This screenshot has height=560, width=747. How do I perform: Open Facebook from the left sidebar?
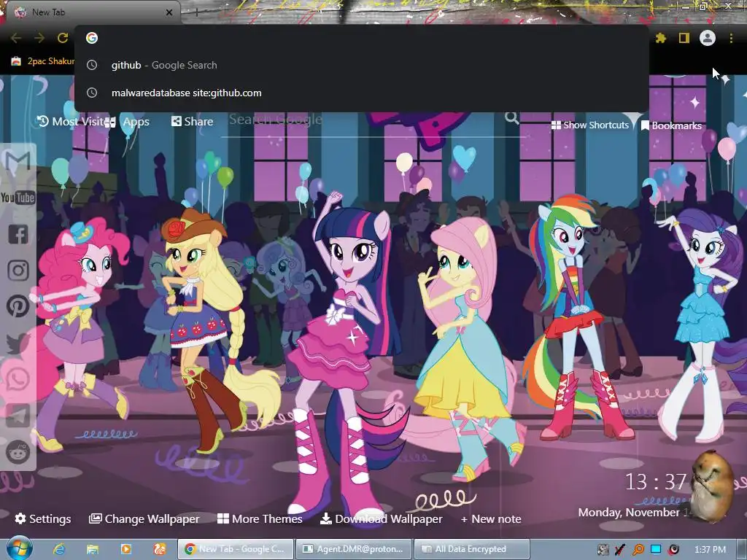tap(18, 234)
